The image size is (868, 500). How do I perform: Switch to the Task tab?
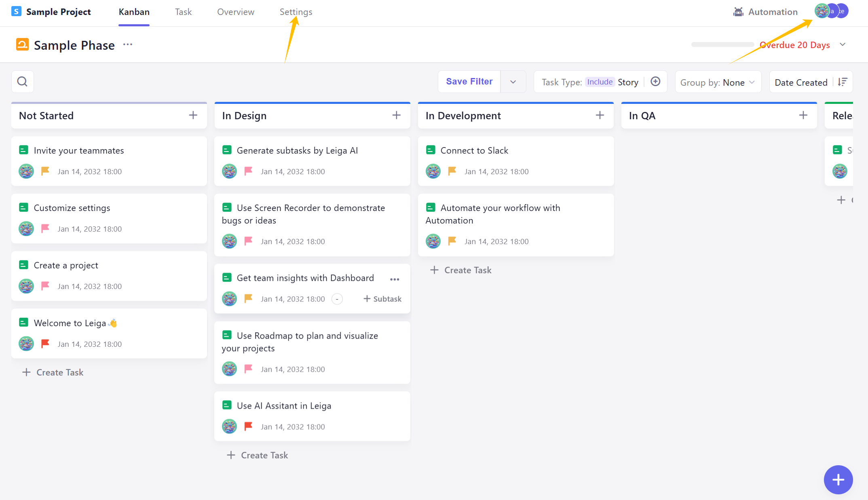[183, 12]
